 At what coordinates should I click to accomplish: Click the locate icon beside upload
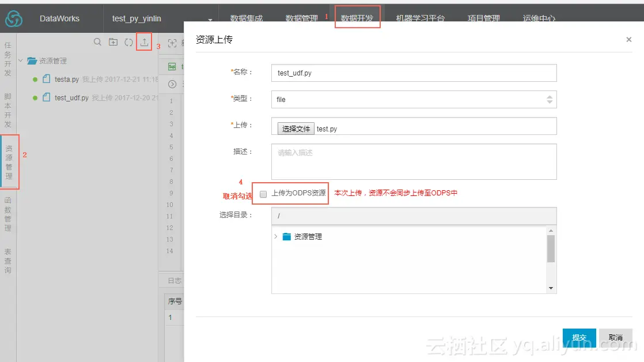[172, 43]
